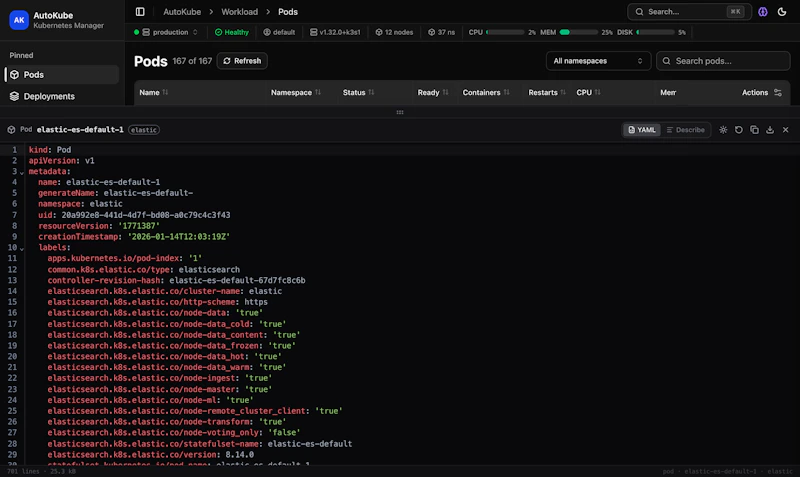Click the 12 nodes indicator
The width and height of the screenshot is (800, 477).
(x=394, y=32)
